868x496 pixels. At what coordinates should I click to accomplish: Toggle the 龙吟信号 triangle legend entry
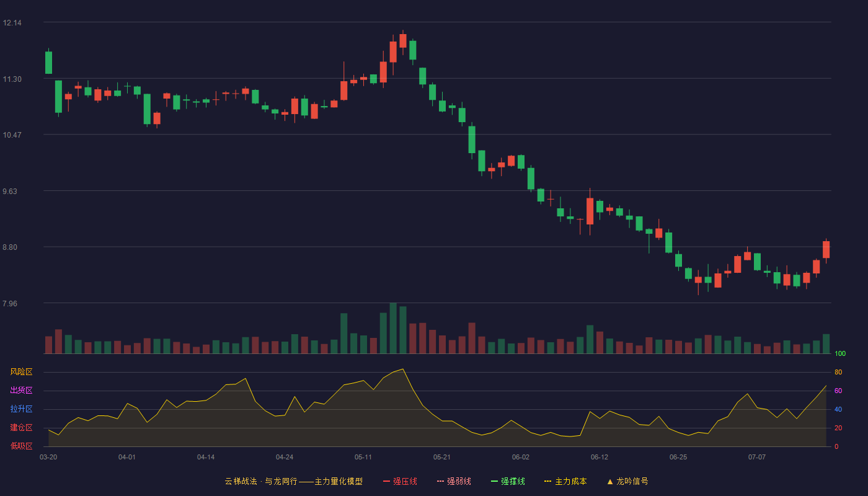point(627,481)
